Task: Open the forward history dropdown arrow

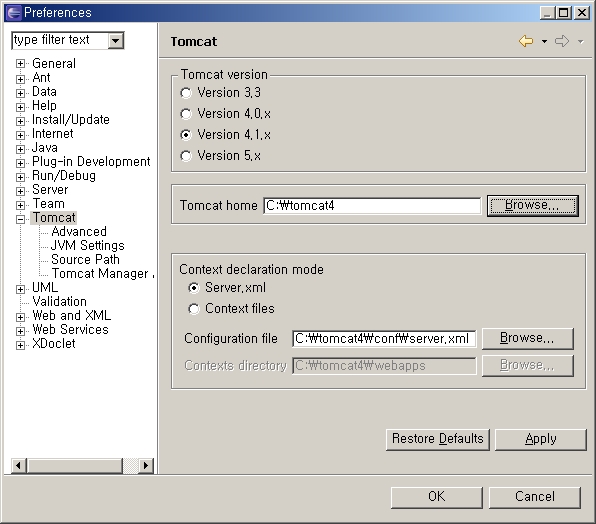Action: (580, 41)
